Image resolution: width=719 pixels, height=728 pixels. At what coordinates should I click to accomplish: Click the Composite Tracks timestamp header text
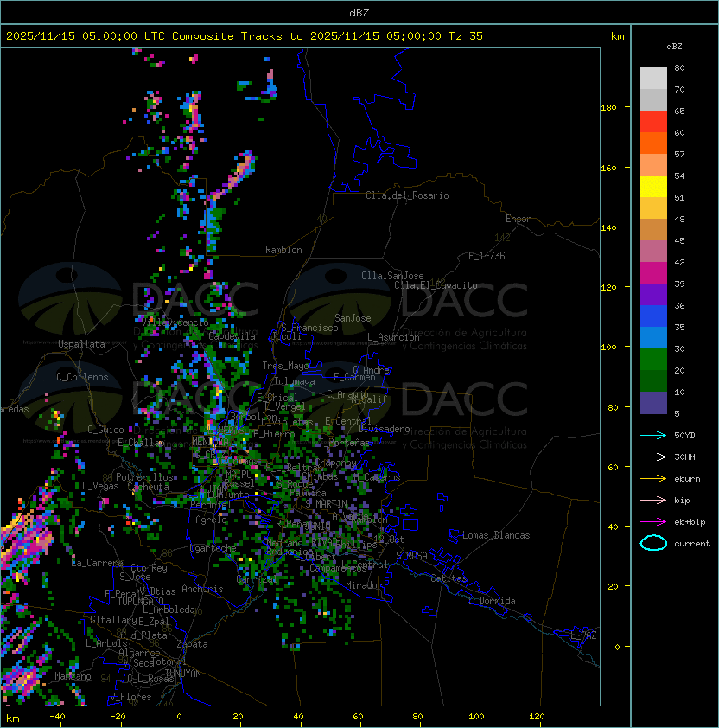pyautogui.click(x=245, y=36)
